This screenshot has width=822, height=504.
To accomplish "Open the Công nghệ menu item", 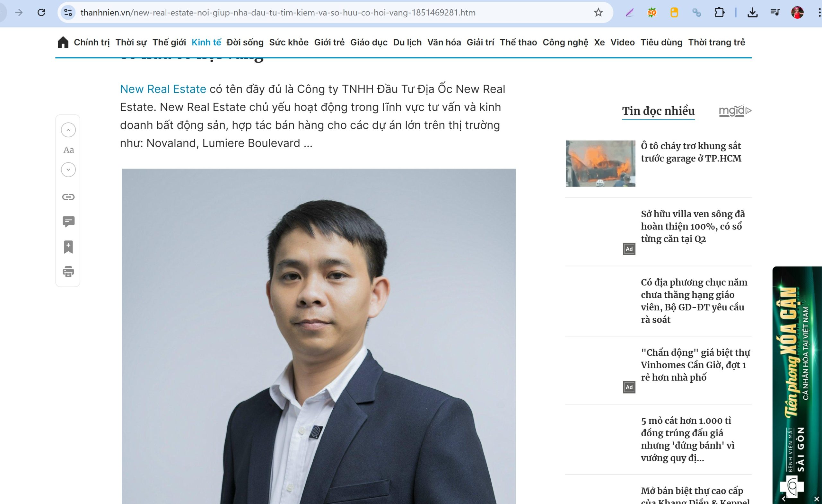I will pos(565,42).
